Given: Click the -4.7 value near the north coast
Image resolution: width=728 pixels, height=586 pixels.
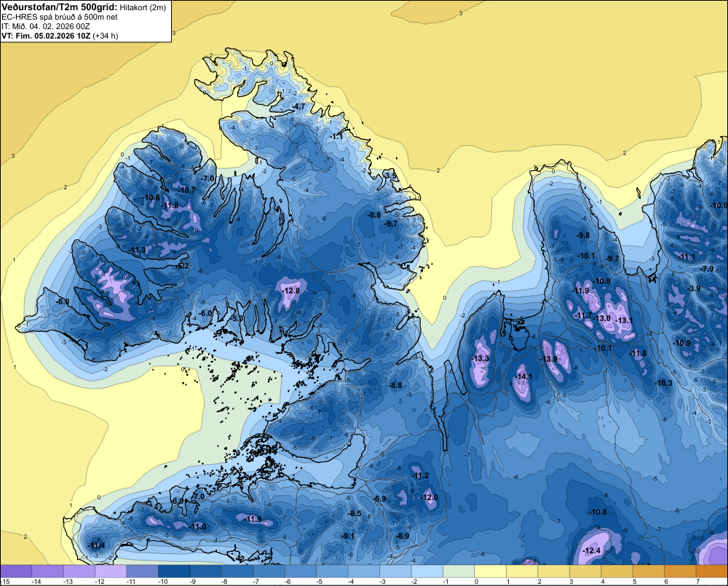Looking at the screenshot, I should tap(298, 106).
